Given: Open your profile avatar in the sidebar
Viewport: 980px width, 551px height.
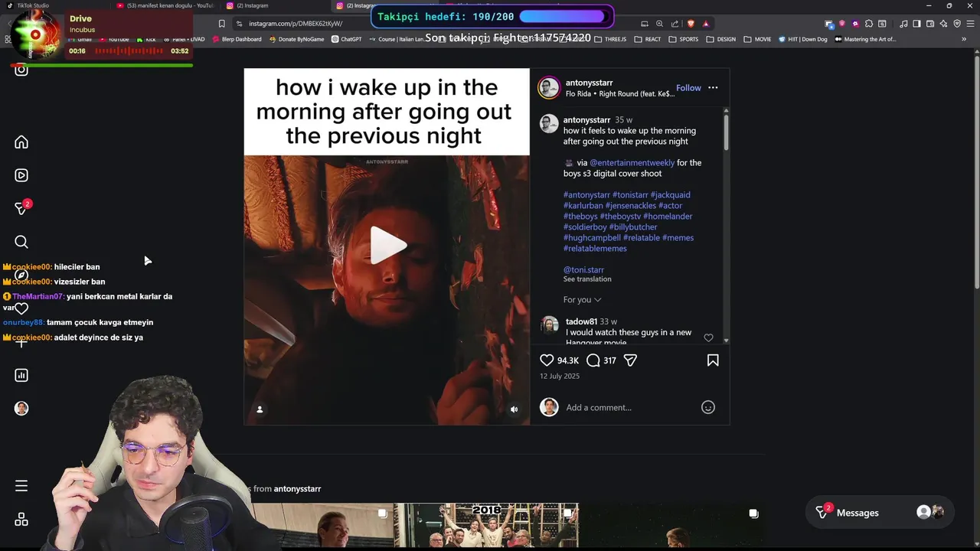Looking at the screenshot, I should click(21, 409).
